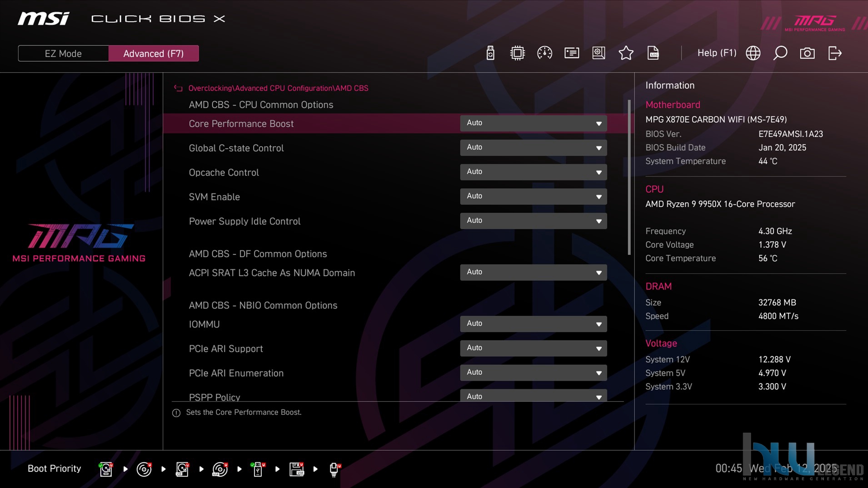Click the Overclocking\Advanced CPU Configuration\AMD CBS breadcrumb
The width and height of the screenshot is (868, 488).
278,88
